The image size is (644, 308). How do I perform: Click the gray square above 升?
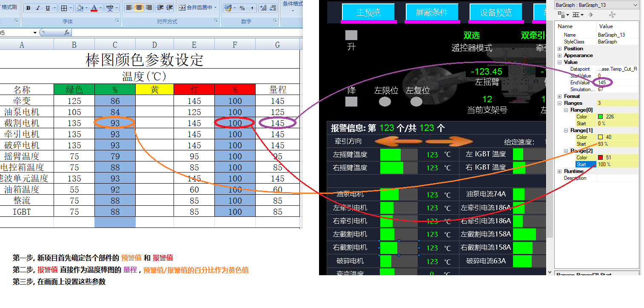tap(351, 35)
